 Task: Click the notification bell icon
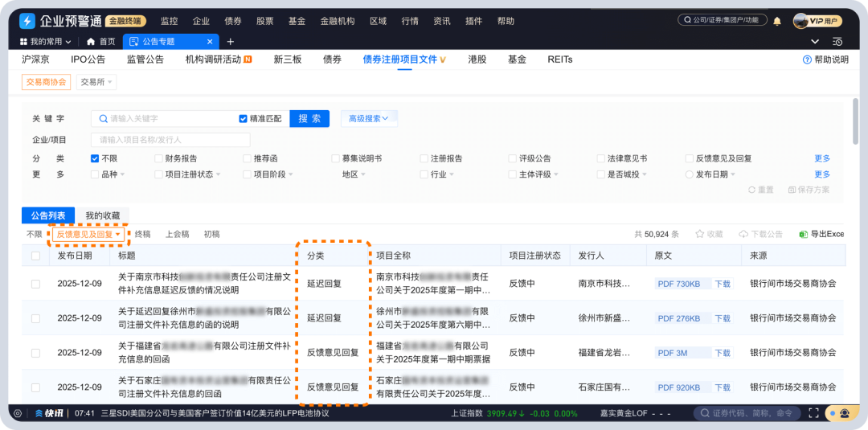click(x=777, y=21)
